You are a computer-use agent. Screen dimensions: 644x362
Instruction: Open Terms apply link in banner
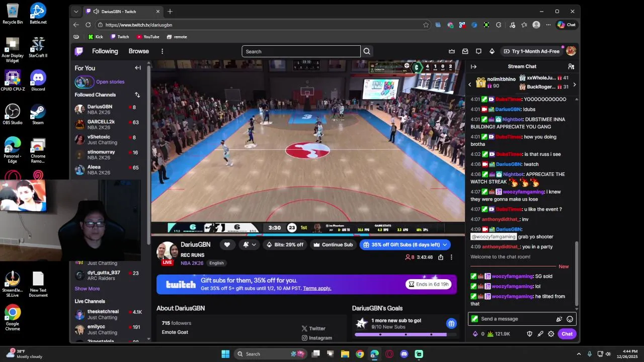click(x=317, y=288)
